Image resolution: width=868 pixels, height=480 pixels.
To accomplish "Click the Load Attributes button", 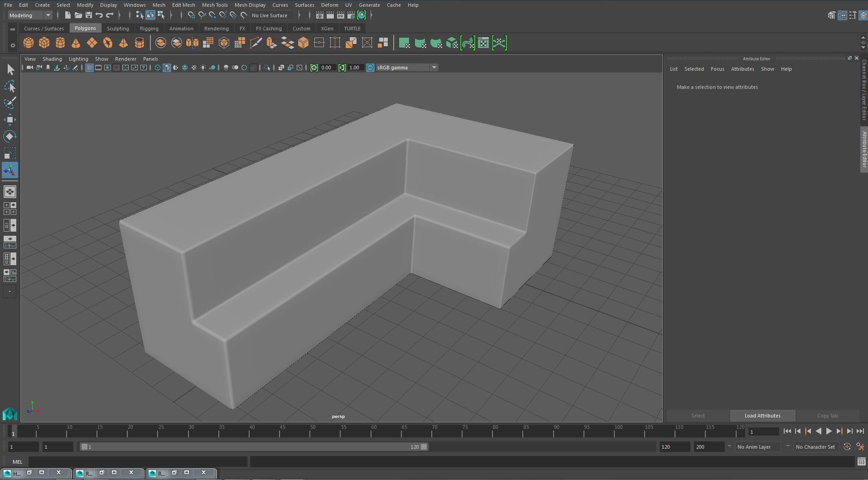I will tap(762, 416).
